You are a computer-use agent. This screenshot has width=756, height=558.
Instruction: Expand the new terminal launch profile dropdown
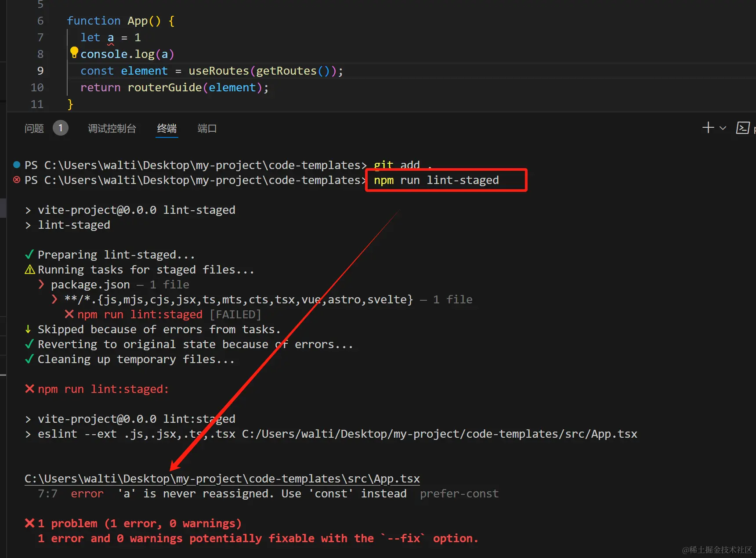[x=723, y=128]
